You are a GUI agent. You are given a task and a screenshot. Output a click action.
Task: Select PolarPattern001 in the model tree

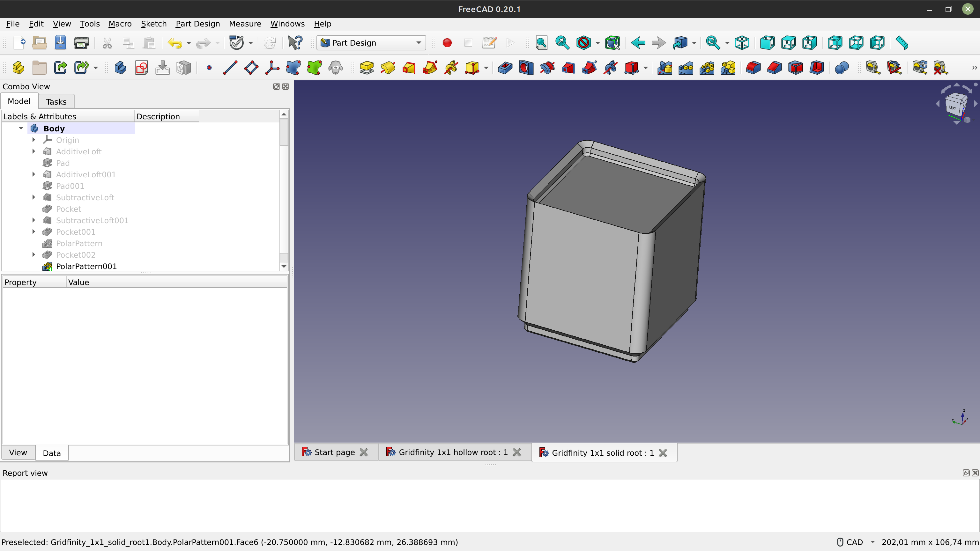click(86, 266)
